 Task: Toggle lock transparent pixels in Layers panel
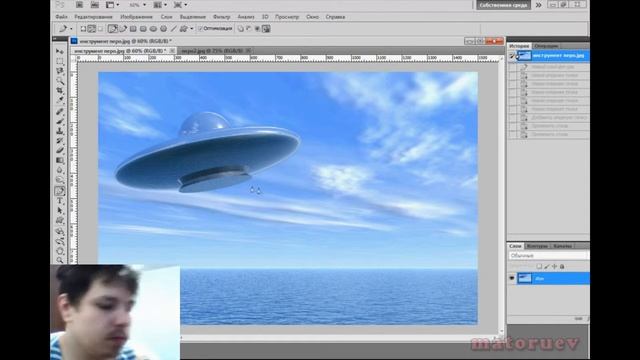tap(539, 267)
